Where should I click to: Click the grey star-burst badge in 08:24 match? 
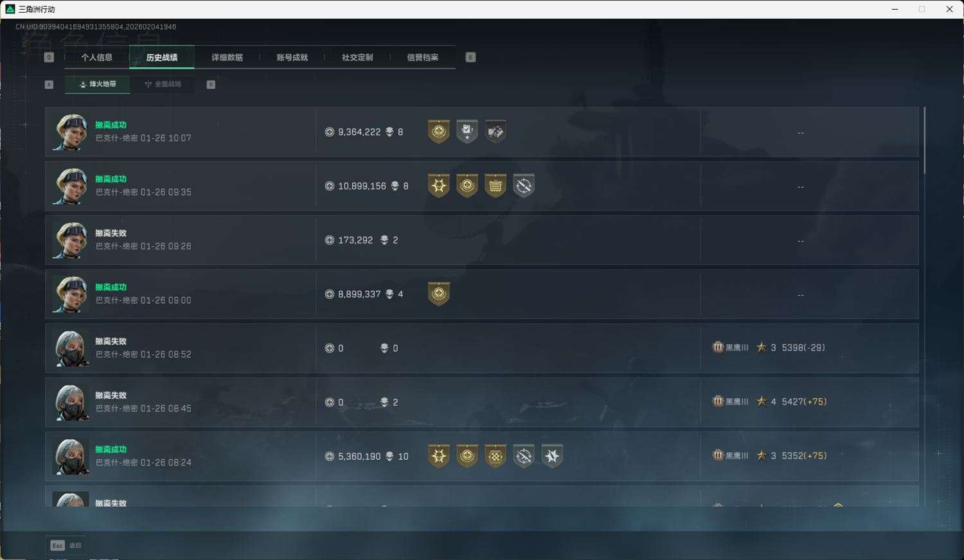click(x=552, y=456)
